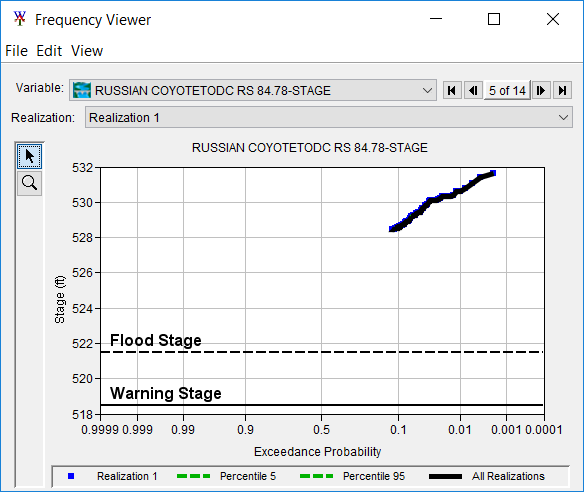Advance to the next variable
Screen dimensions: 584x492
pyautogui.click(x=541, y=91)
